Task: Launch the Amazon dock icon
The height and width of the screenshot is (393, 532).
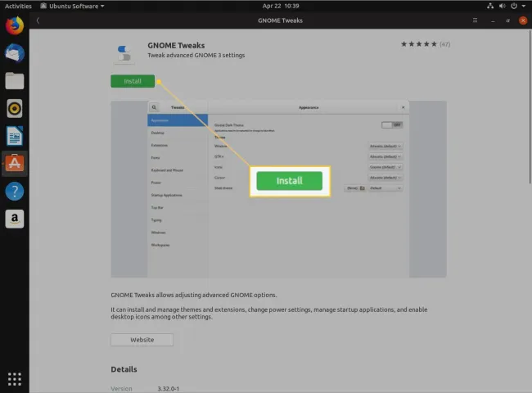Action: (x=15, y=219)
